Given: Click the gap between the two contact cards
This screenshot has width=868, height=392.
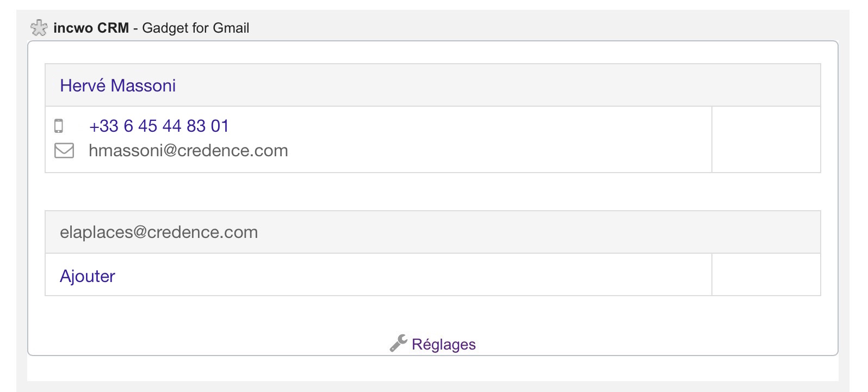Looking at the screenshot, I should tap(433, 192).
